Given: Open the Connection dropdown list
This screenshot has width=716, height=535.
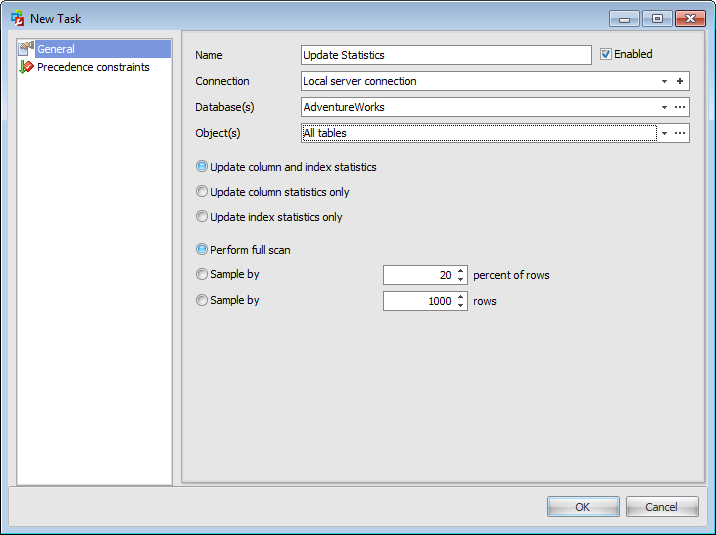Looking at the screenshot, I should [x=664, y=81].
